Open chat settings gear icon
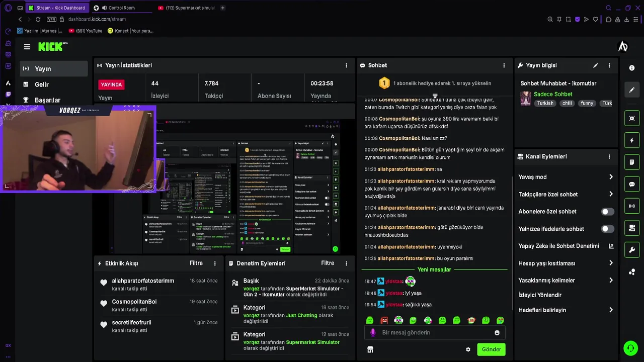 tap(468, 349)
